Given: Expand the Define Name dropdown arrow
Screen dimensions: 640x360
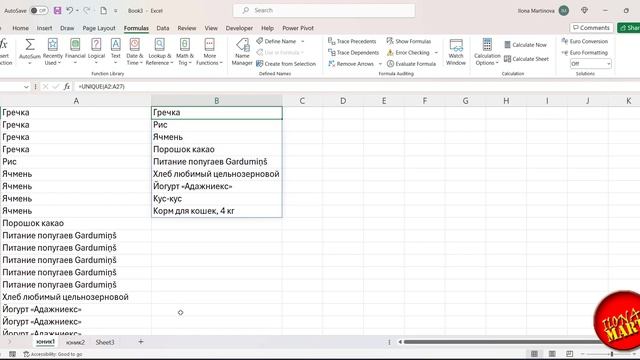Looking at the screenshot, I should click(303, 41).
